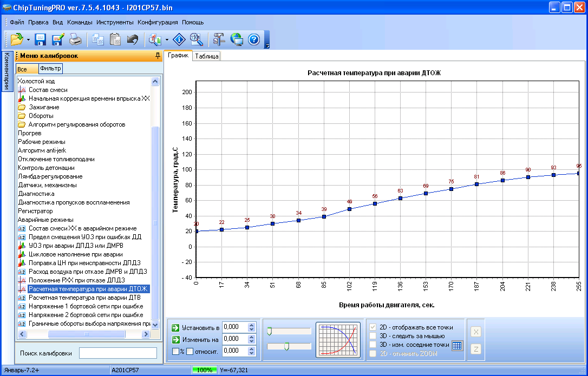
Task: Open dropdown arrow beside the open folder icon
Action: (28, 40)
